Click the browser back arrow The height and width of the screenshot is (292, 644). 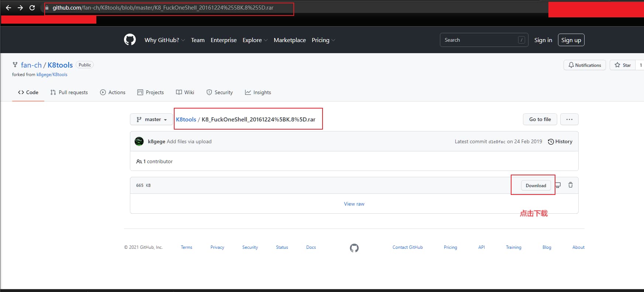click(x=8, y=8)
